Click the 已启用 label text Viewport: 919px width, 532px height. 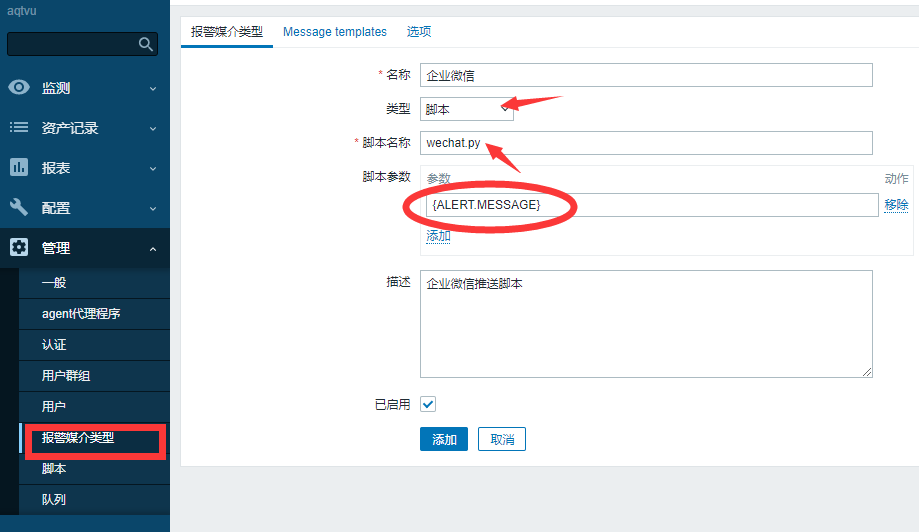pyautogui.click(x=392, y=404)
